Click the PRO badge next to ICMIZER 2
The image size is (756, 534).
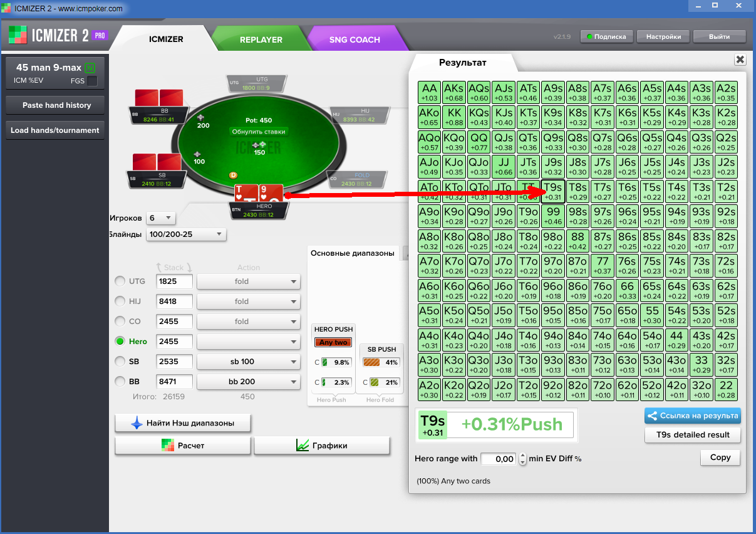100,35
